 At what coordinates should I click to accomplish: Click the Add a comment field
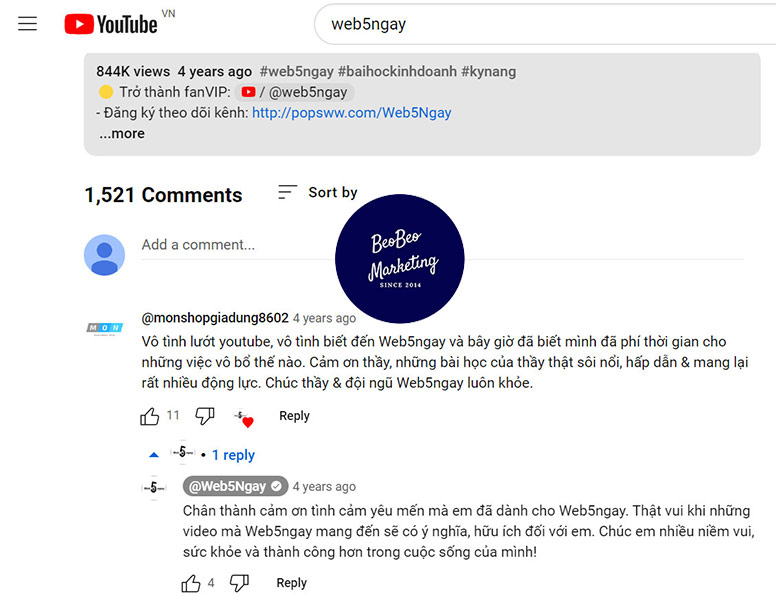440,245
